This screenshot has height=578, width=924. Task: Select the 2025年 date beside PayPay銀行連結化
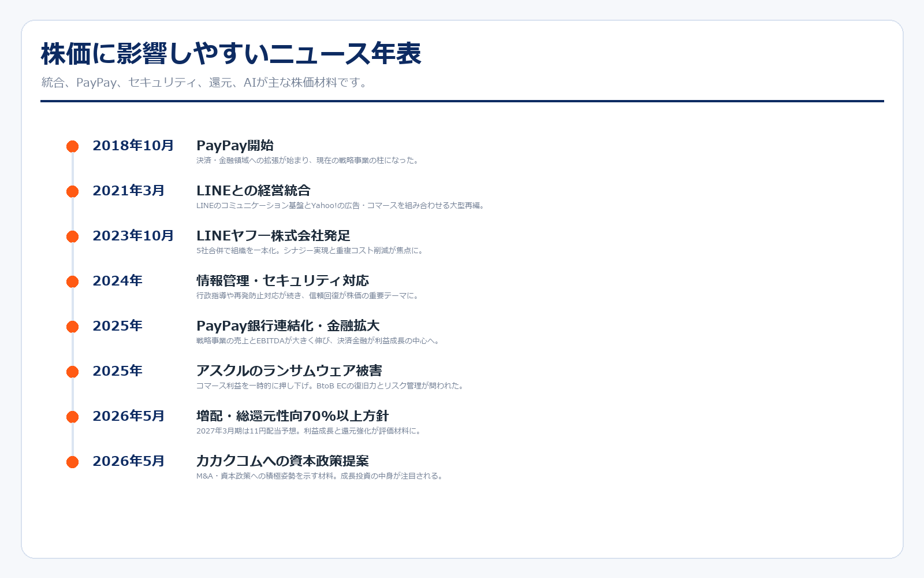tap(117, 326)
